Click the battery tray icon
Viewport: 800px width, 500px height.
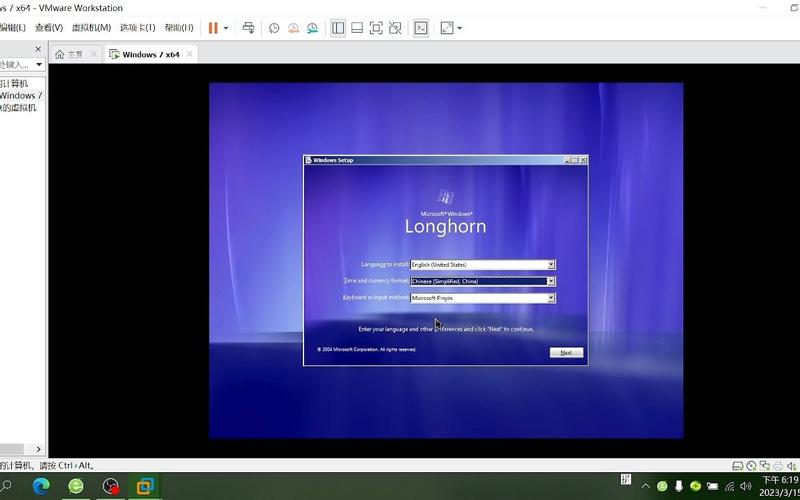[x=713, y=486]
